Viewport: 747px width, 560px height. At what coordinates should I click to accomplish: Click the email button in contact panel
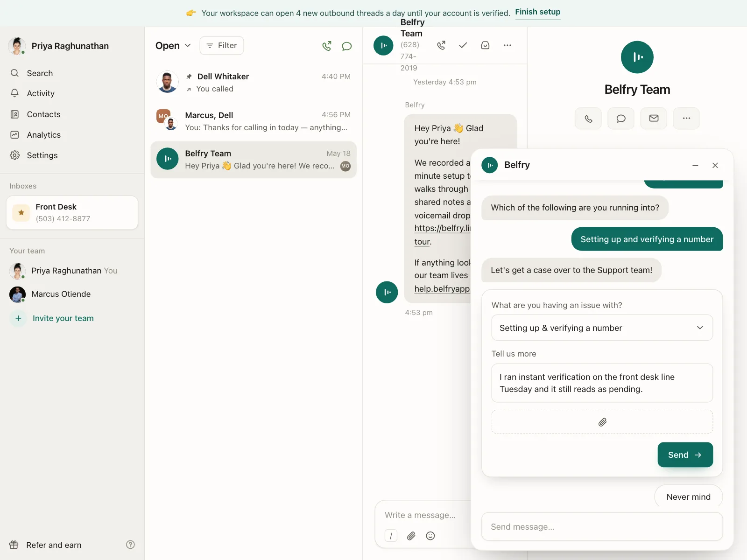[x=654, y=119]
